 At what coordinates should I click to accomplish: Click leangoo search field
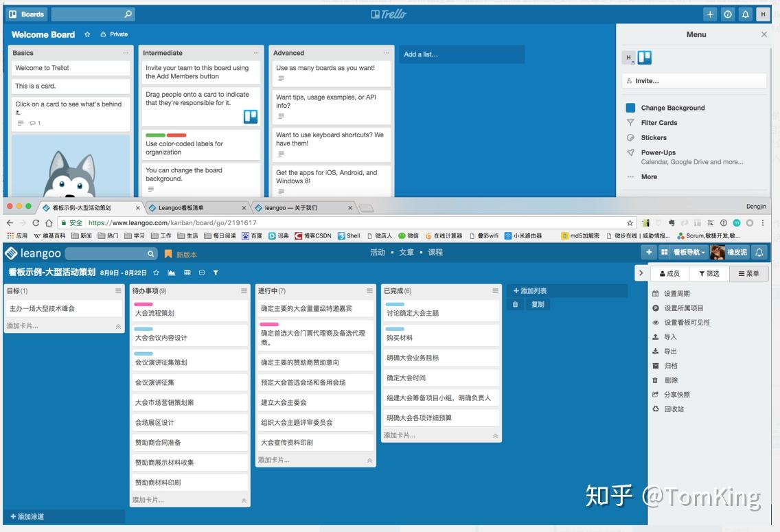coord(111,253)
